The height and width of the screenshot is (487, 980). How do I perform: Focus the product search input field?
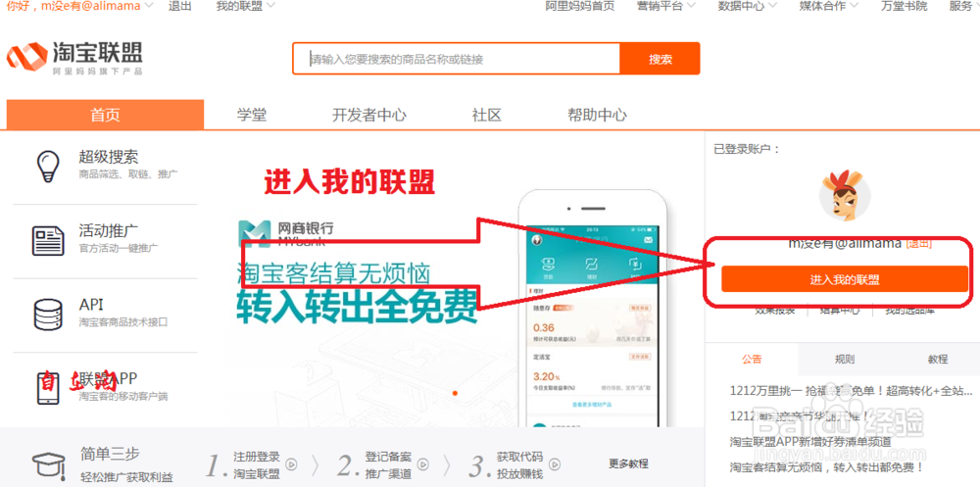[x=457, y=59]
